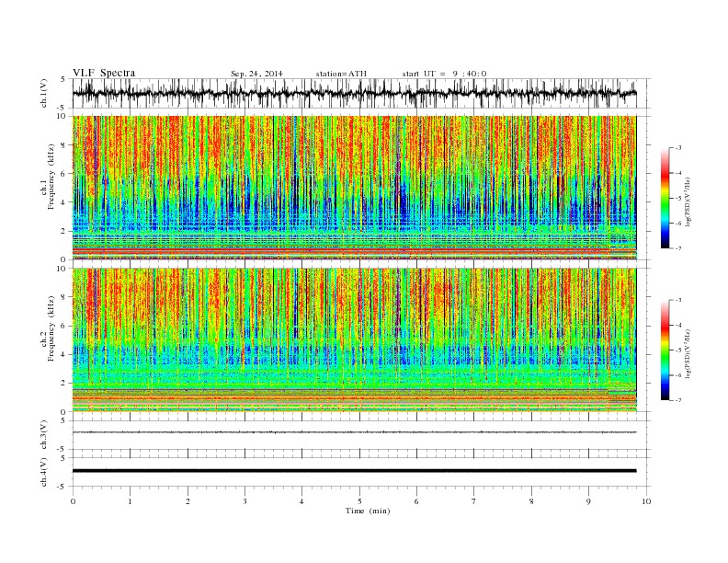This screenshot has width=728, height=563.
Task: Click the "-3" value on ch.1 colorbar
Action: click(677, 148)
